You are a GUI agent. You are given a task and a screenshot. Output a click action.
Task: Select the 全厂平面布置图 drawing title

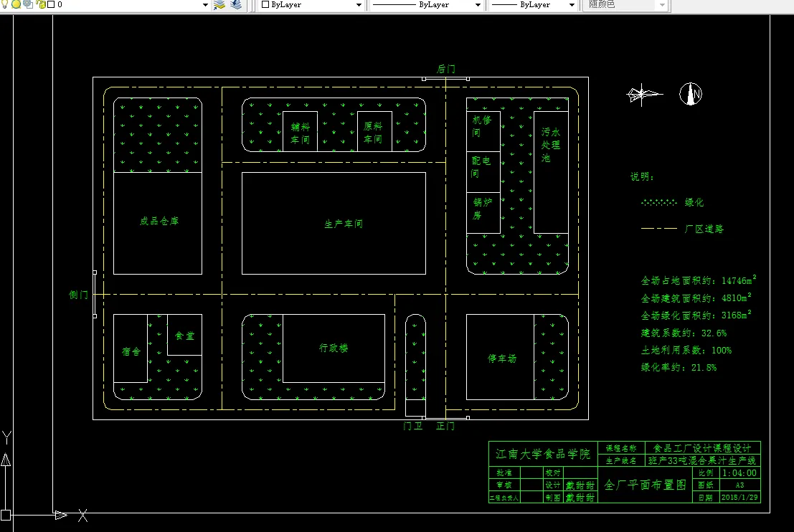[645, 485]
